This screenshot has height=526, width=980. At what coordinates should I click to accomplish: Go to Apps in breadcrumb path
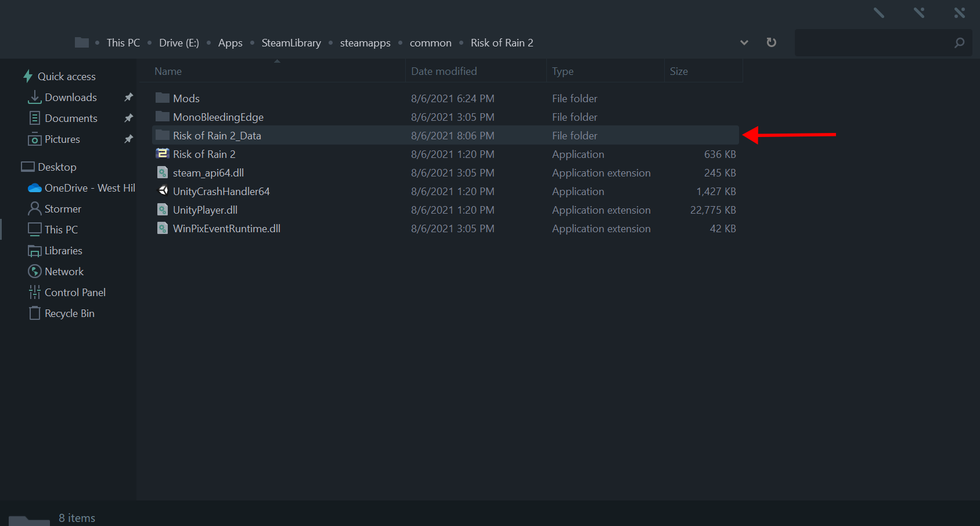[230, 43]
